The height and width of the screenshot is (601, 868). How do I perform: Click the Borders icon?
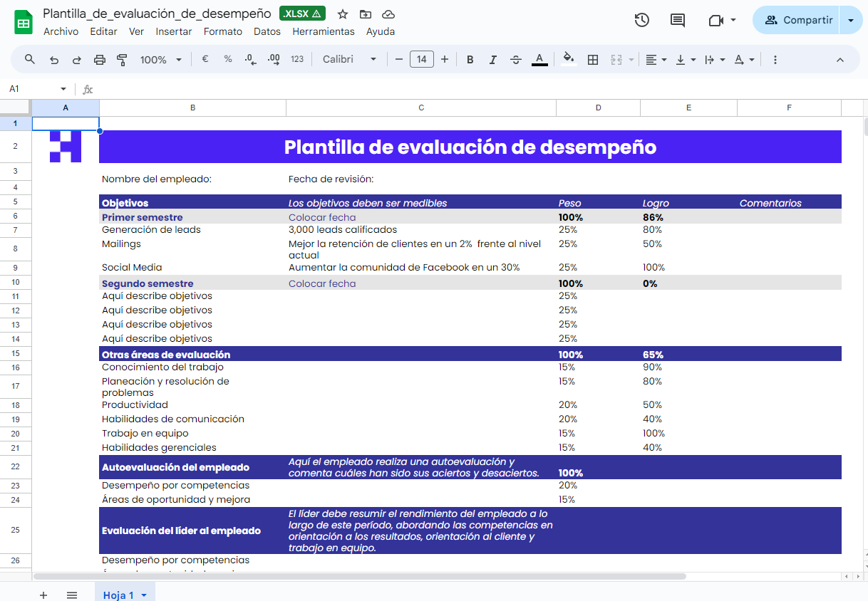point(593,60)
